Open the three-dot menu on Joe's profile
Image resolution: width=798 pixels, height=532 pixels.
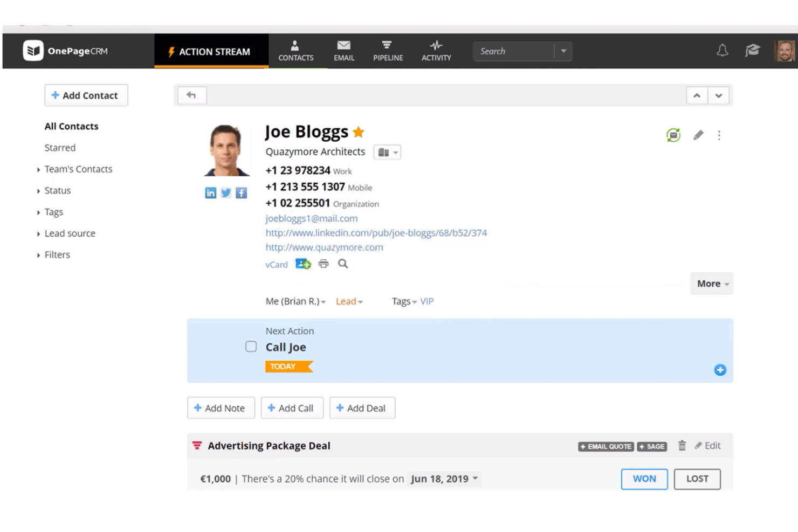(x=719, y=135)
